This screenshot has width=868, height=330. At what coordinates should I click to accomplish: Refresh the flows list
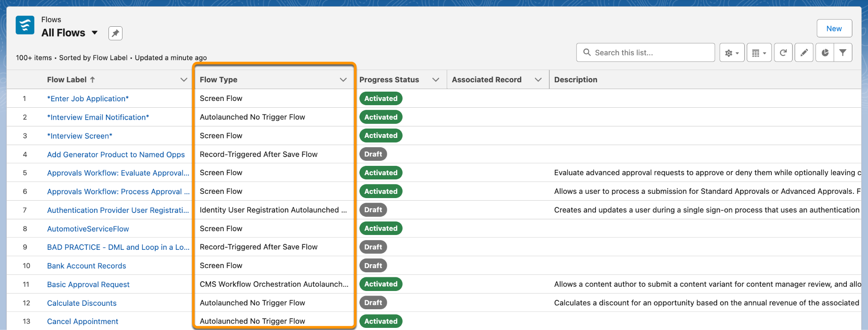pyautogui.click(x=783, y=53)
